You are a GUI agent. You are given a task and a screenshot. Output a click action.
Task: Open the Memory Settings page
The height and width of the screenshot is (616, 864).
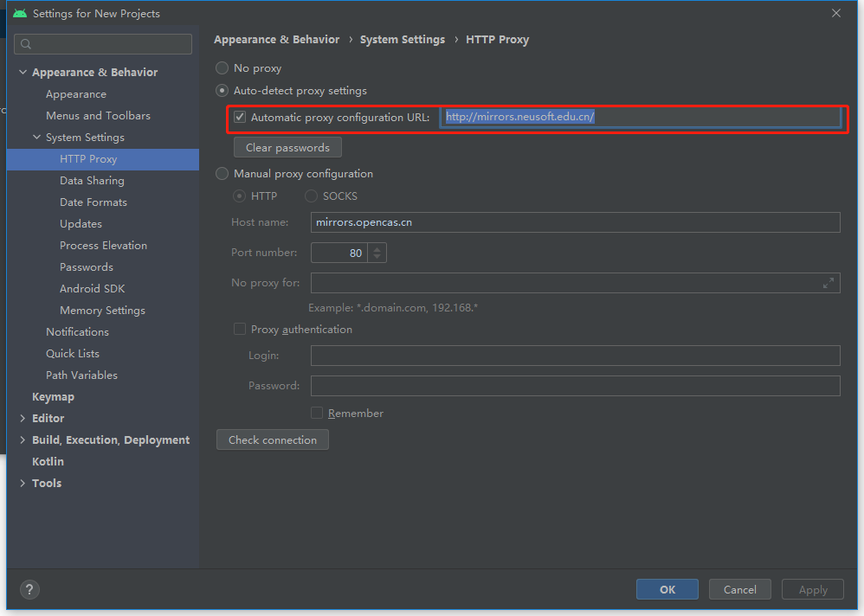click(x=102, y=311)
